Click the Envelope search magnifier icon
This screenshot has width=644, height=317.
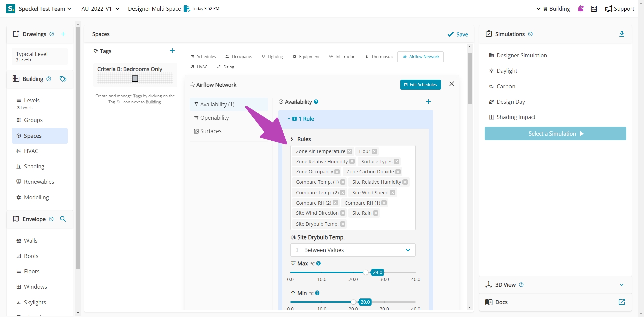[x=63, y=219]
